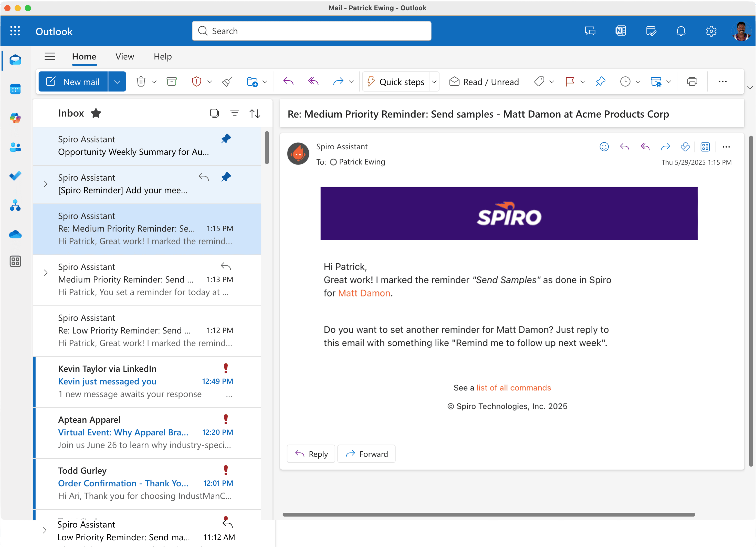756x547 pixels.
Task: Click the reading pane horizontal scrollbar
Action: pos(489,515)
